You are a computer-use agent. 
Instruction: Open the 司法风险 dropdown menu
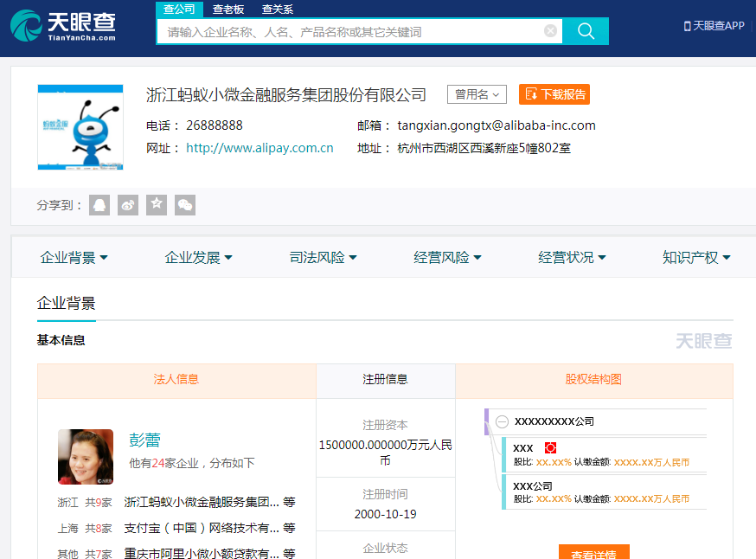pyautogui.click(x=323, y=258)
